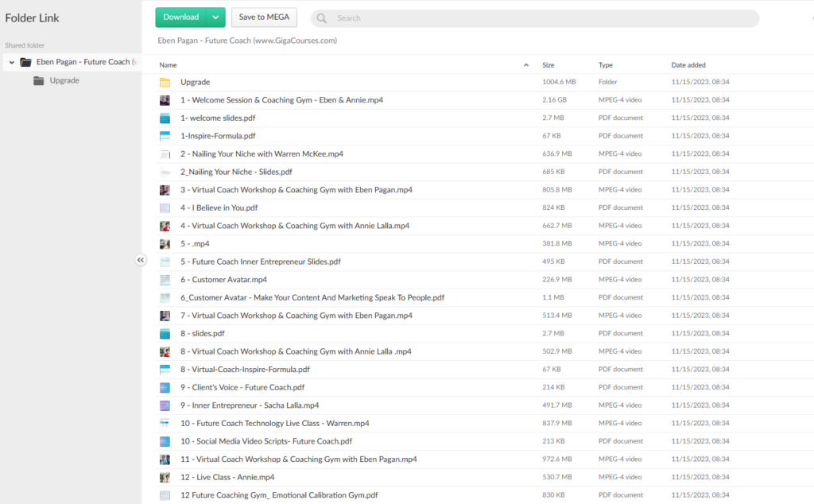Click icon of 10 - Social Media Video Scripts PDF
The image size is (814, 504).
point(165,441)
